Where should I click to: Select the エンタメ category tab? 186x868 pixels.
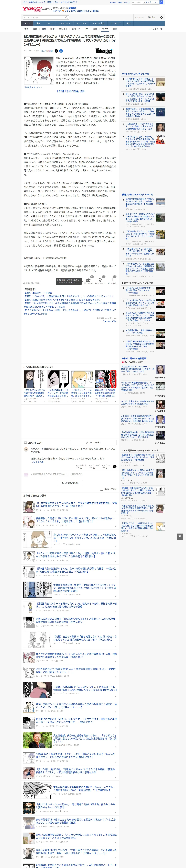[63, 29]
